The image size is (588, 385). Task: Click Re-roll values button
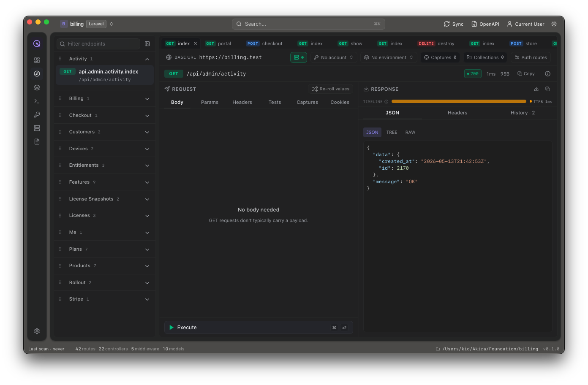[331, 89]
